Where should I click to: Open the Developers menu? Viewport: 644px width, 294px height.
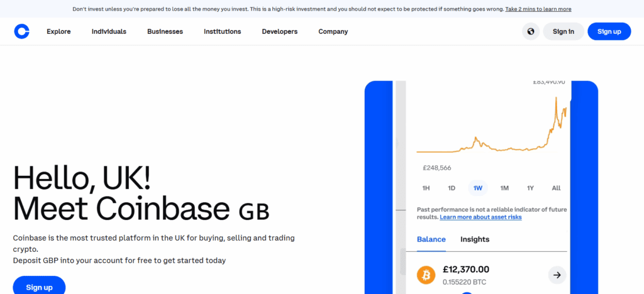coord(280,31)
